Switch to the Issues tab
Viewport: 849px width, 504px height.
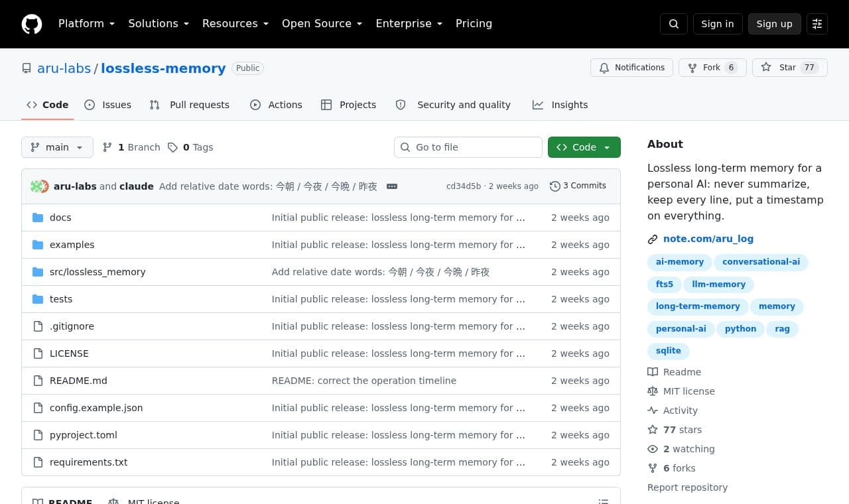(x=108, y=105)
